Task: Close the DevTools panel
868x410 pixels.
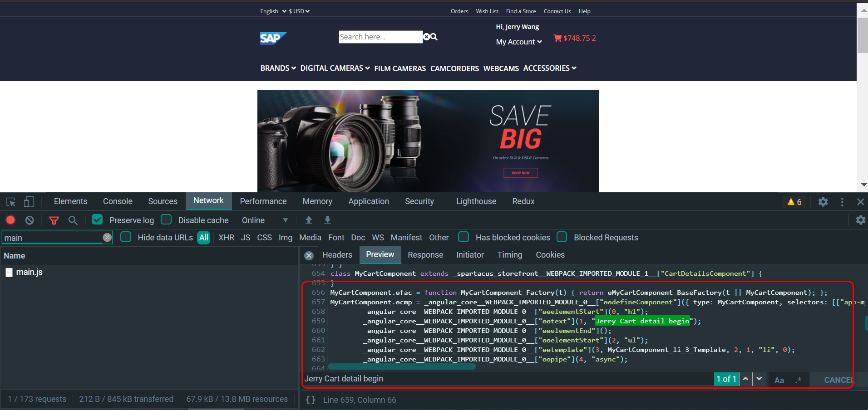Action: point(860,202)
